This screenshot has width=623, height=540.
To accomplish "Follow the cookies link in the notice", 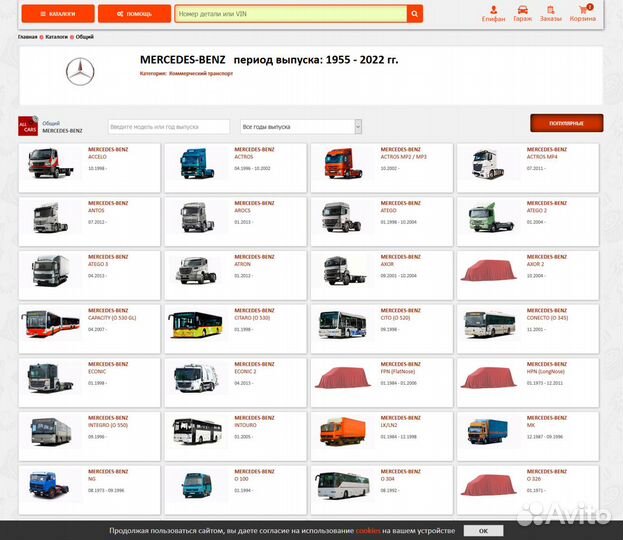I will (368, 531).
